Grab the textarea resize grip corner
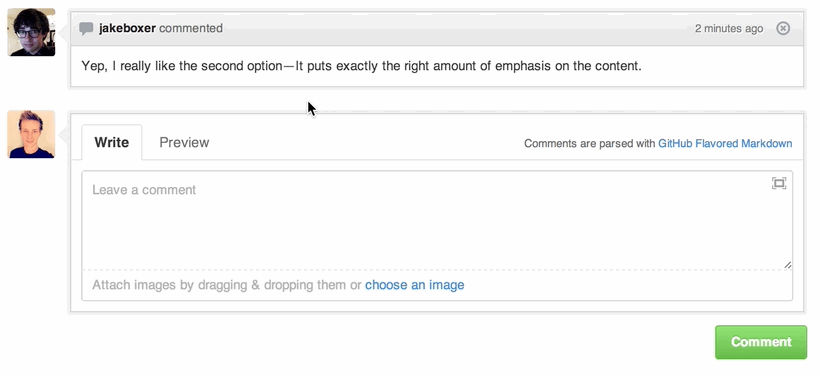 point(788,265)
